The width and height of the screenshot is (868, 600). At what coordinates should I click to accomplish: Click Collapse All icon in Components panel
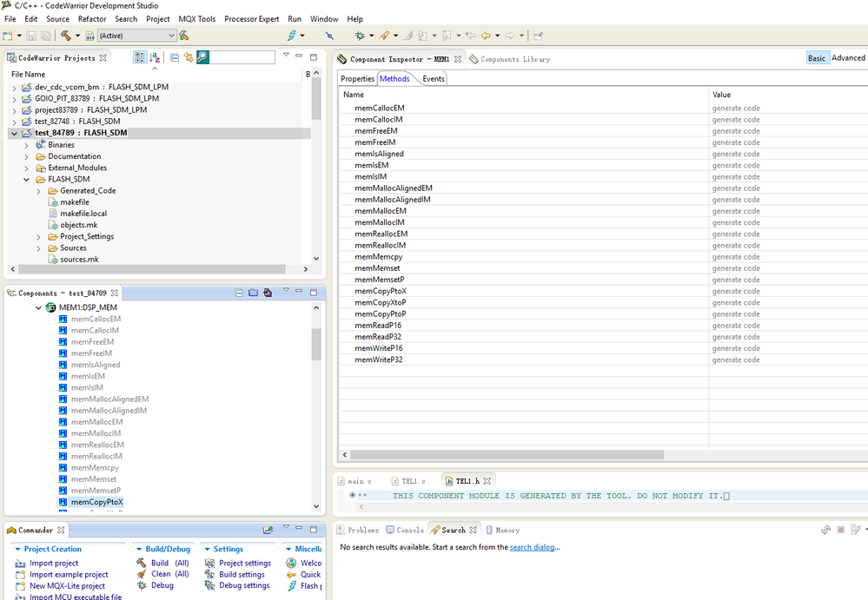(239, 293)
